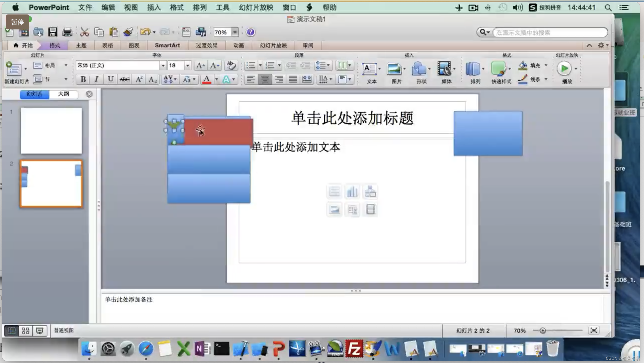This screenshot has width=644, height=363.
Task: Open the 排列 arrange tool
Action: click(473, 69)
